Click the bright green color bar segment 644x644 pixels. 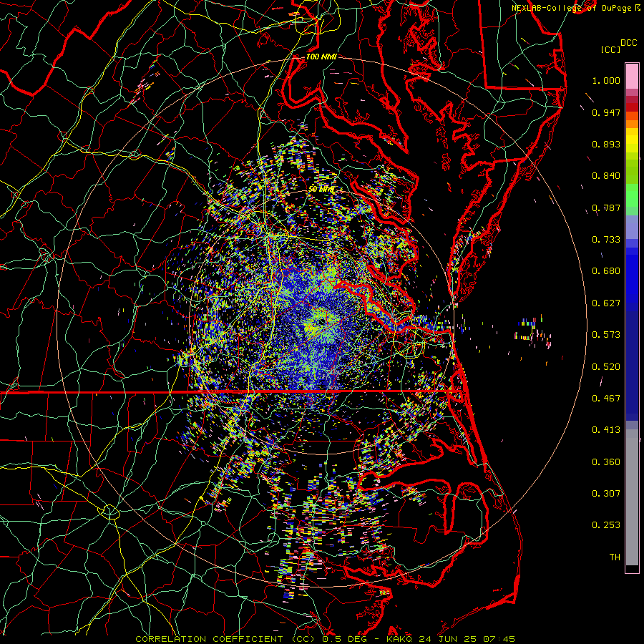[x=632, y=195]
